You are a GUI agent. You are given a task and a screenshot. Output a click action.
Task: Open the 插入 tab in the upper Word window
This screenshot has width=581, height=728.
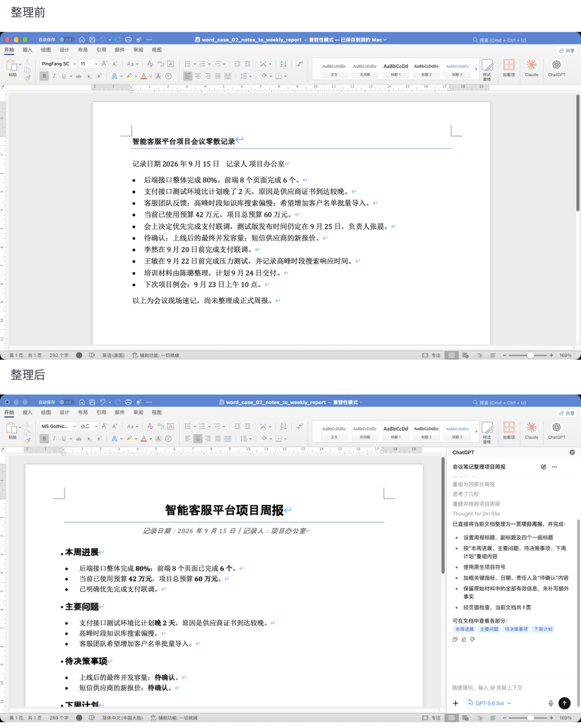click(27, 50)
